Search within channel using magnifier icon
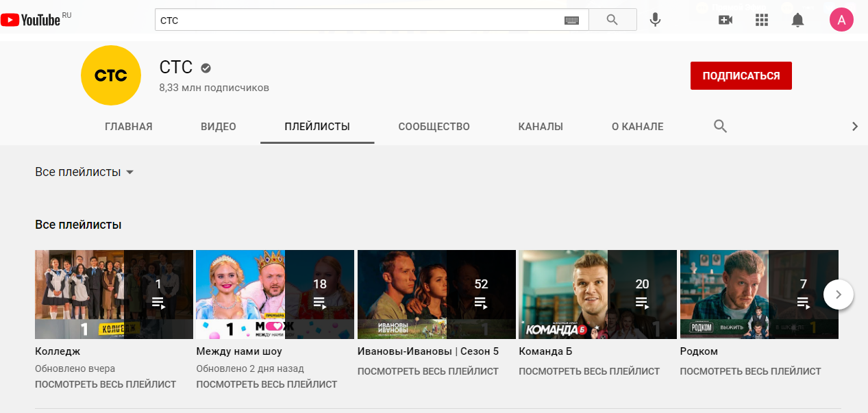 click(720, 126)
